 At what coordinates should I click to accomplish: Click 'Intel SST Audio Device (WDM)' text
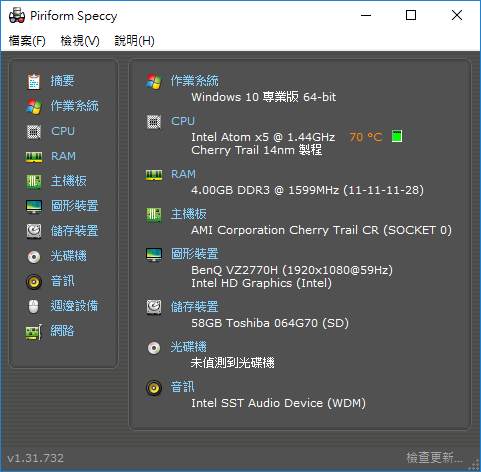click(x=278, y=403)
